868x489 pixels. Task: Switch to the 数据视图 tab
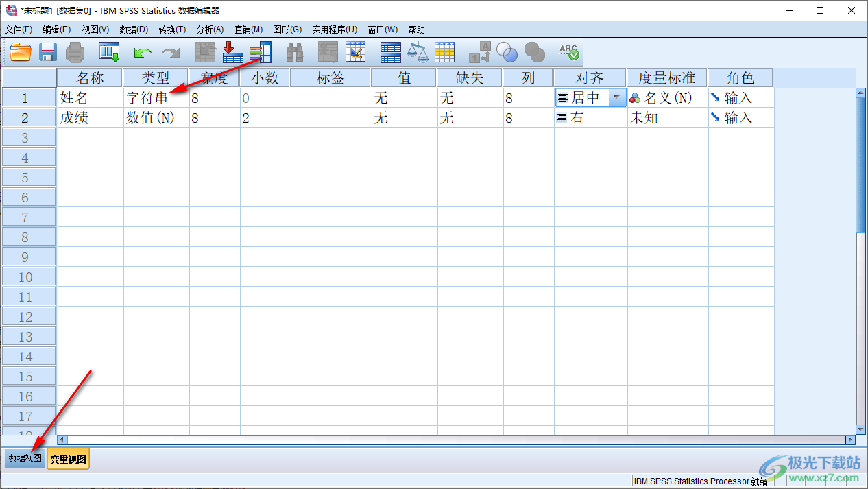pyautogui.click(x=25, y=458)
